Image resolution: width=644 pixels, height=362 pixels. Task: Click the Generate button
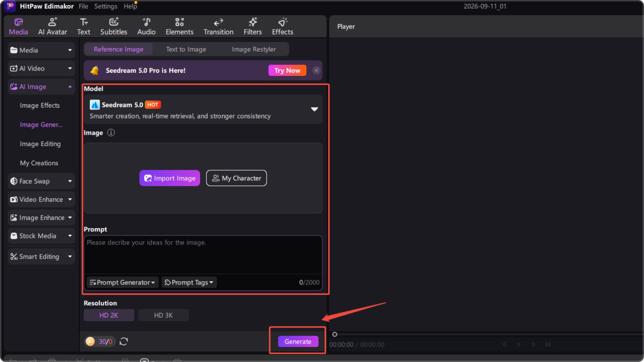(298, 341)
